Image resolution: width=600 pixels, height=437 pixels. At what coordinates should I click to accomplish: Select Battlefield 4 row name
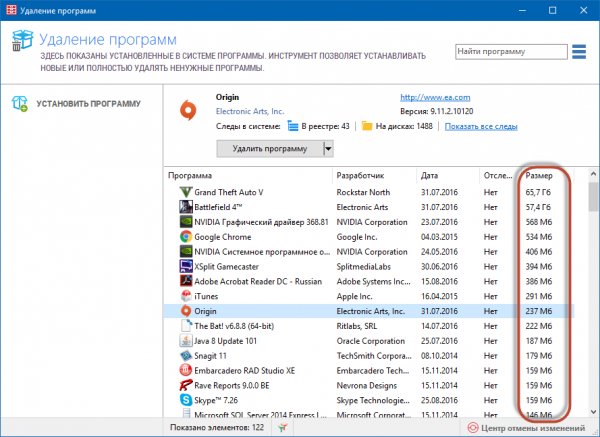pos(218,207)
